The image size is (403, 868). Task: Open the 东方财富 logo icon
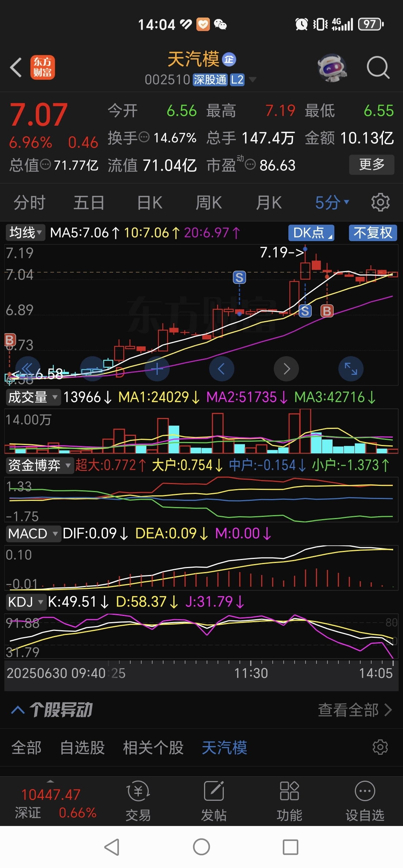click(x=43, y=68)
